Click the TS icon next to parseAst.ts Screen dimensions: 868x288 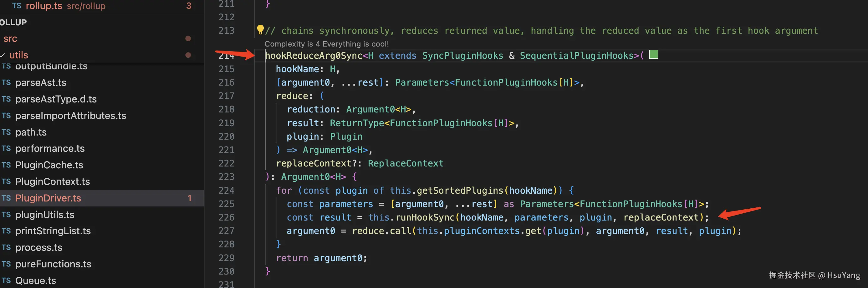tap(6, 82)
